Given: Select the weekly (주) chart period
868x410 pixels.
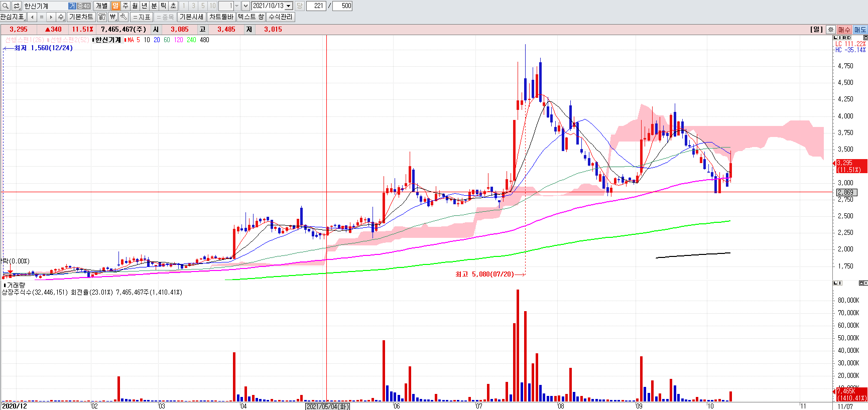Looking at the screenshot, I should pos(126,6).
